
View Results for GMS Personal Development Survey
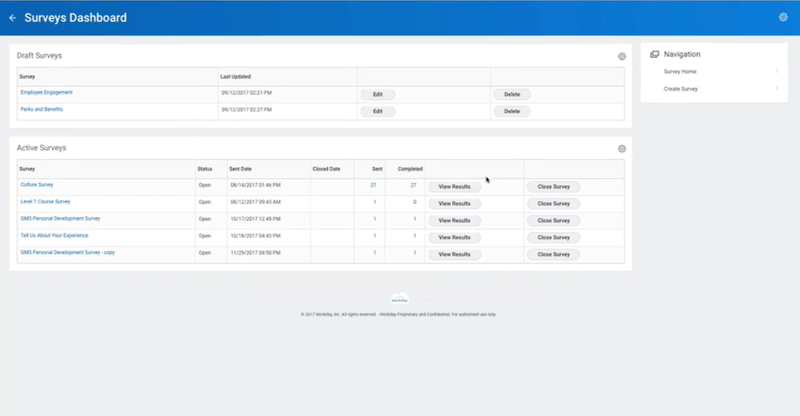454,221
